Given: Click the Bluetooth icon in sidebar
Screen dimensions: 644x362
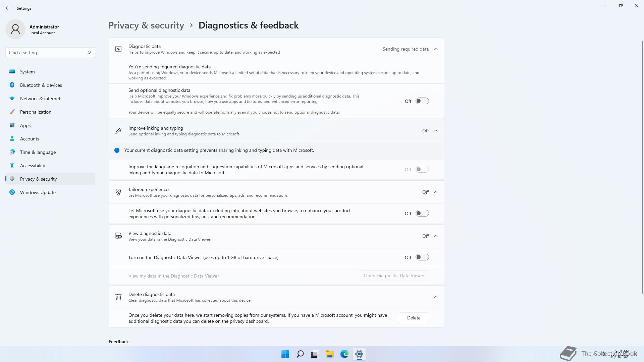Looking at the screenshot, I should (x=12, y=85).
